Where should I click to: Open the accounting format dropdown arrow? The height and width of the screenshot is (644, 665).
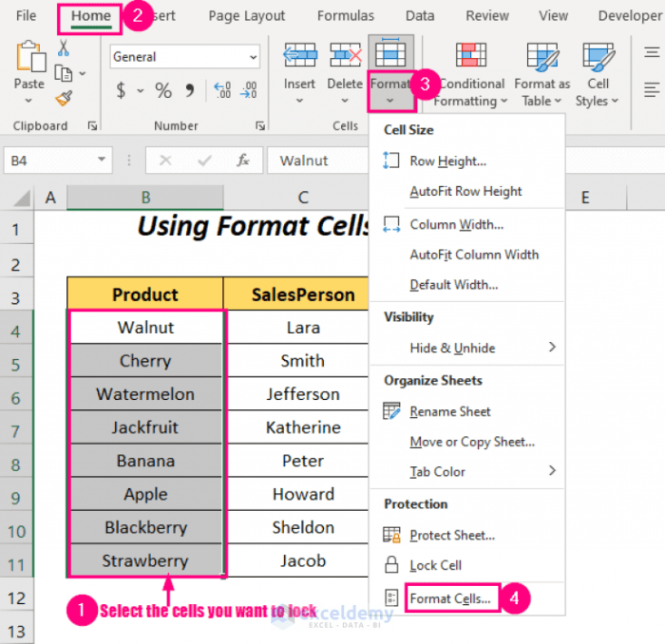tap(141, 91)
